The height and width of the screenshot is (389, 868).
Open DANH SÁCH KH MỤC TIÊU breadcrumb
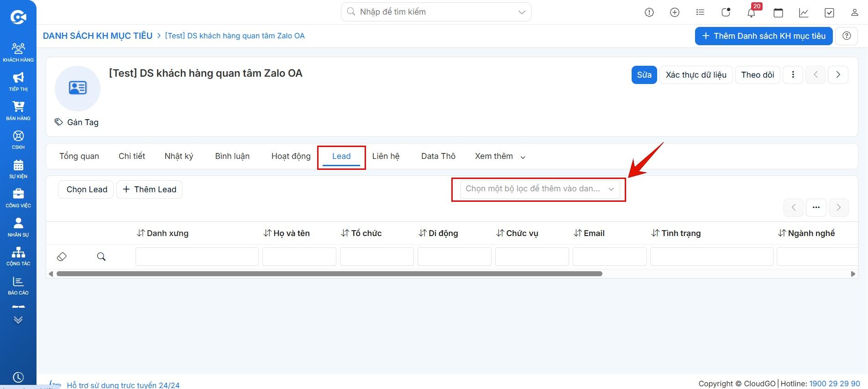[x=98, y=36]
